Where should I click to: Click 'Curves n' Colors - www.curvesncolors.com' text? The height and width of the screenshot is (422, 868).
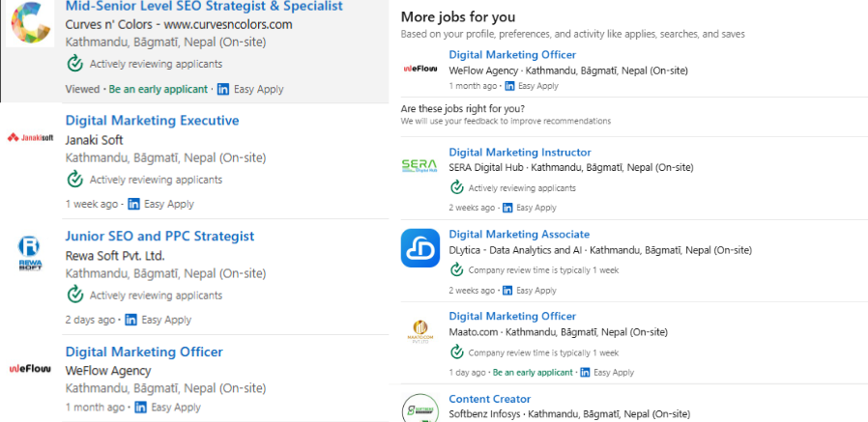179,25
